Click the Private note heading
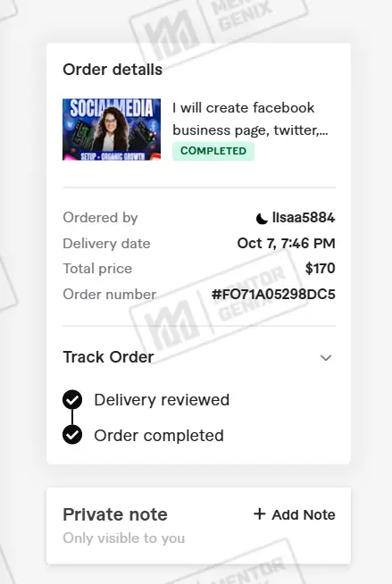392x584 pixels. [115, 514]
